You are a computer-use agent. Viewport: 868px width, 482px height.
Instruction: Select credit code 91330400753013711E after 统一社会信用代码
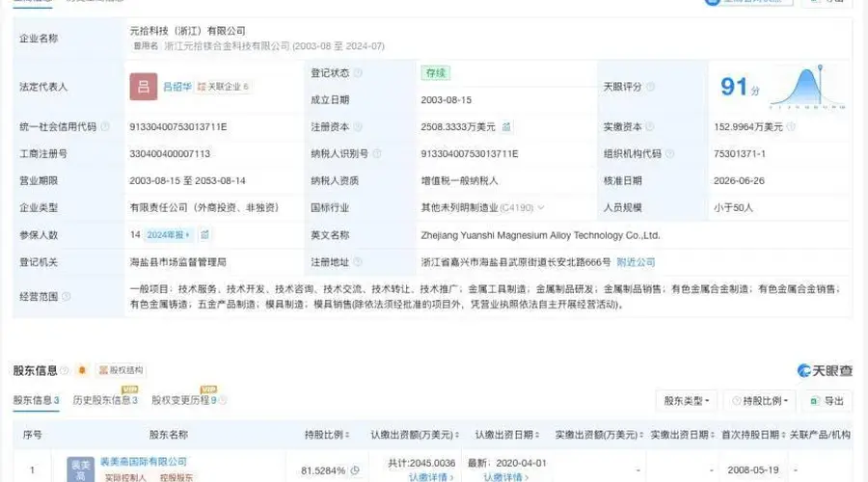(178, 126)
